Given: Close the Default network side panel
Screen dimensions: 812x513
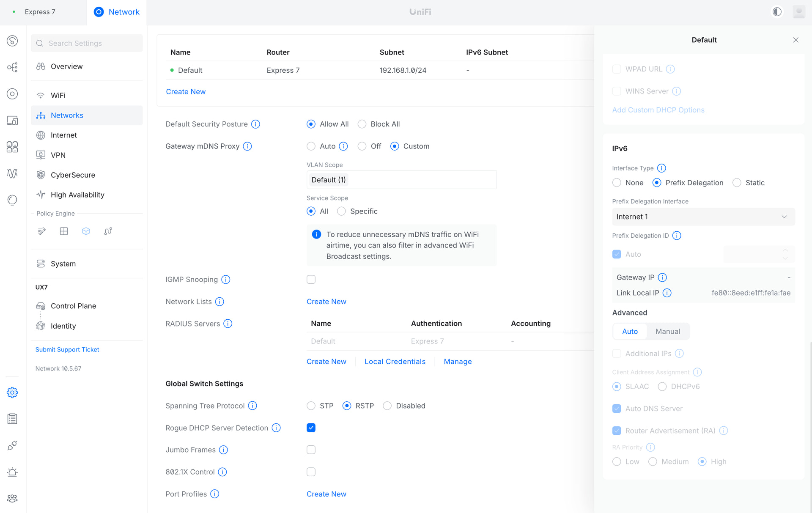Looking at the screenshot, I should coord(796,40).
